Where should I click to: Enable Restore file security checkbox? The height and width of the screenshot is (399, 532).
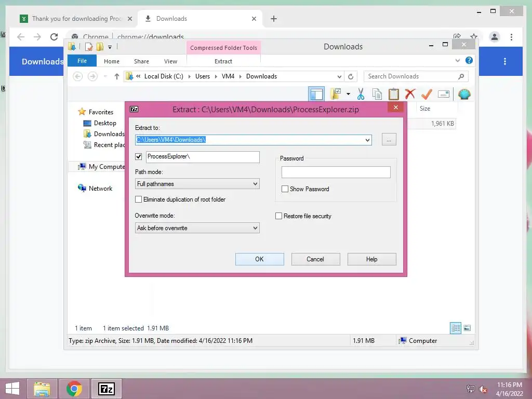pyautogui.click(x=278, y=216)
